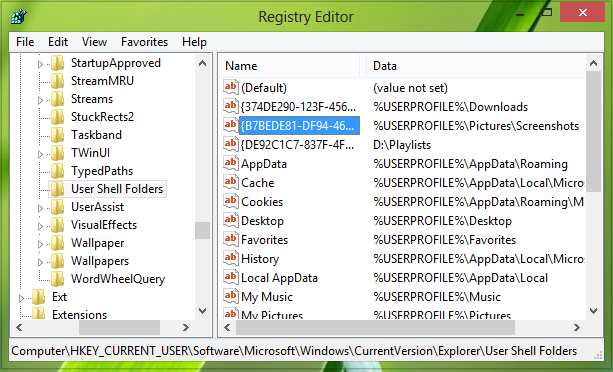Click the string icon for (Default) value
The width and height of the screenshot is (613, 372).
click(231, 87)
